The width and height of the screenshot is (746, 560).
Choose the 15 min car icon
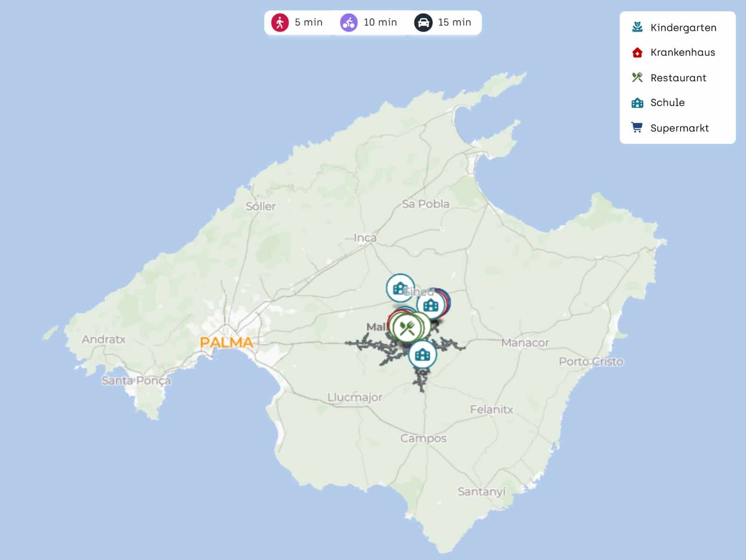[423, 22]
